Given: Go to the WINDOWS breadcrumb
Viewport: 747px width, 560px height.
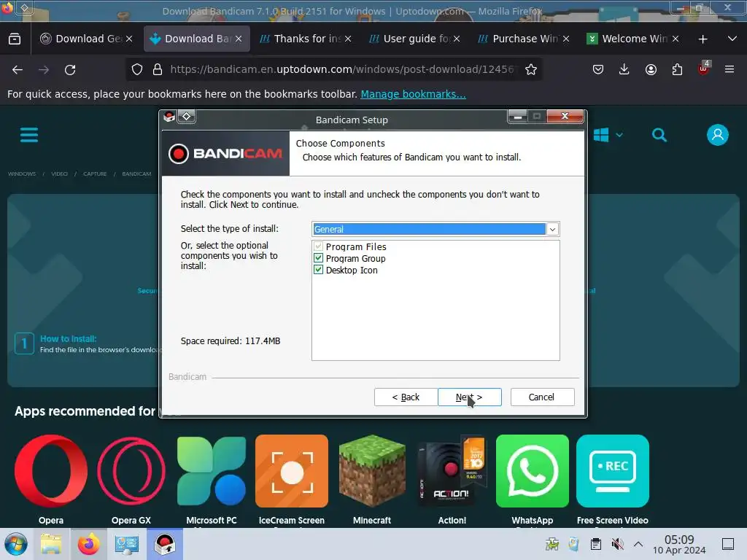Looking at the screenshot, I should point(22,174).
